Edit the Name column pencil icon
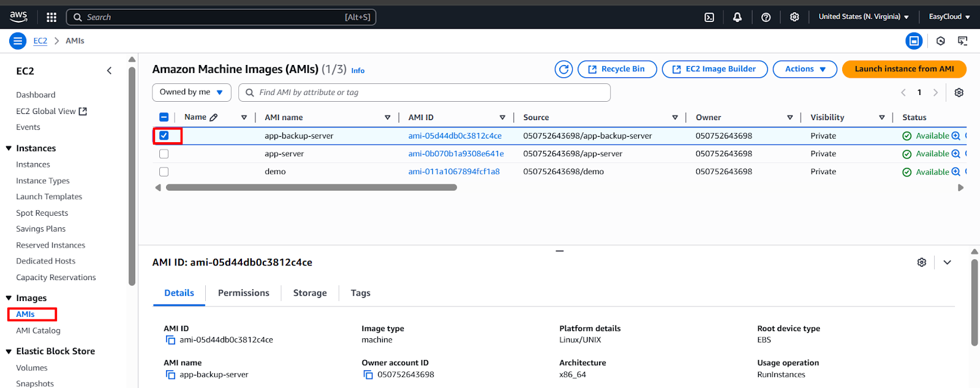Viewport: 980px width, 388px height. 214,117
